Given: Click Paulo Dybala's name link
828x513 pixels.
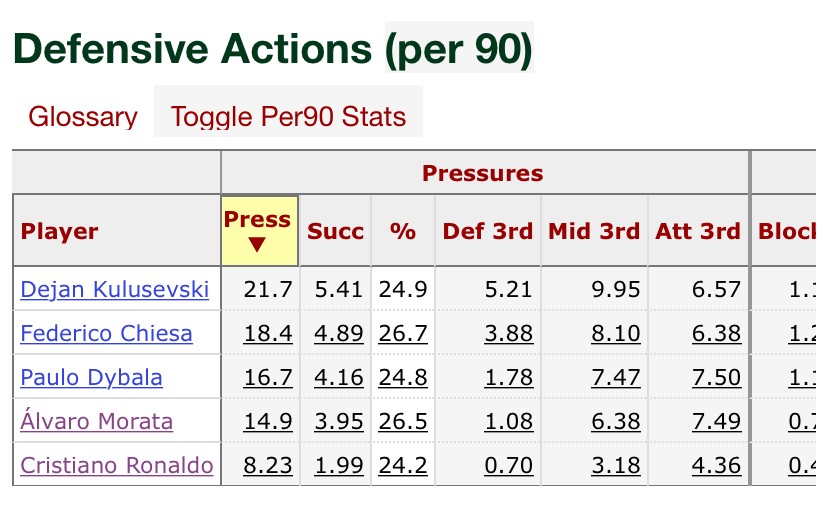Looking at the screenshot, I should tap(91, 377).
